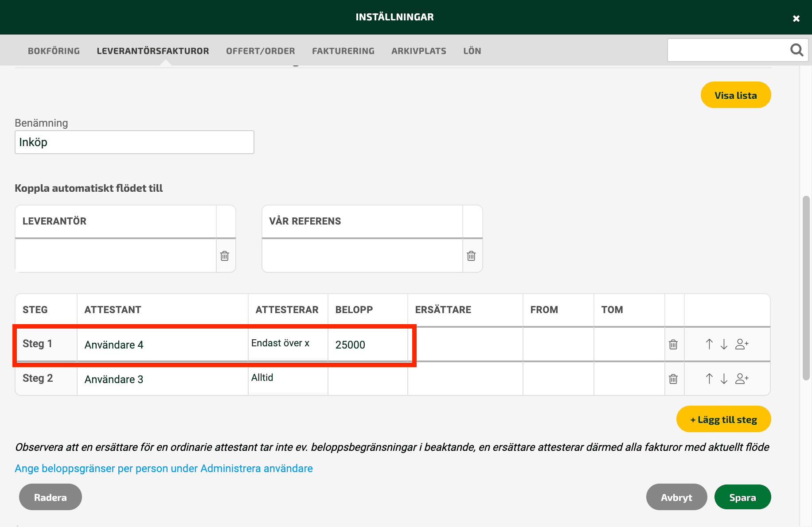This screenshot has width=812, height=527.
Task: Open the Fakturering tab
Action: [x=343, y=51]
